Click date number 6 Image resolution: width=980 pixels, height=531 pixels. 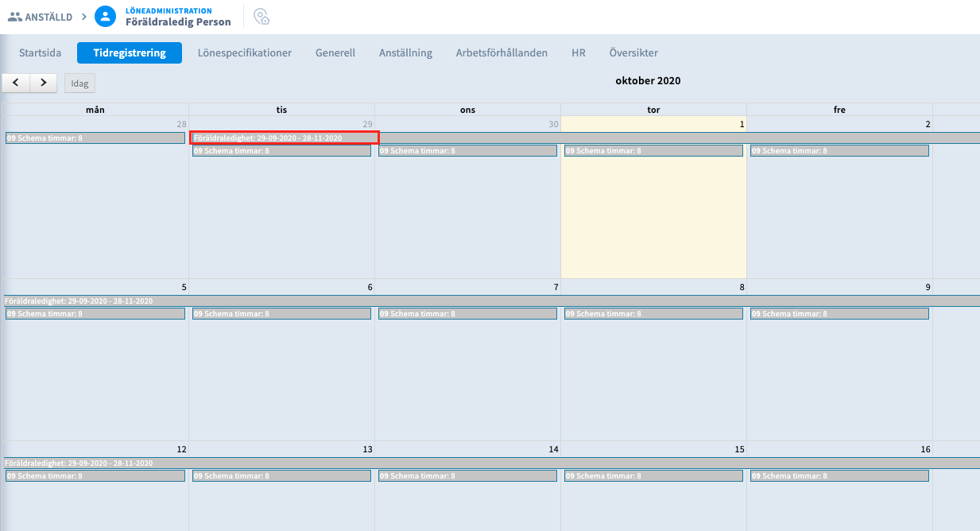point(370,287)
